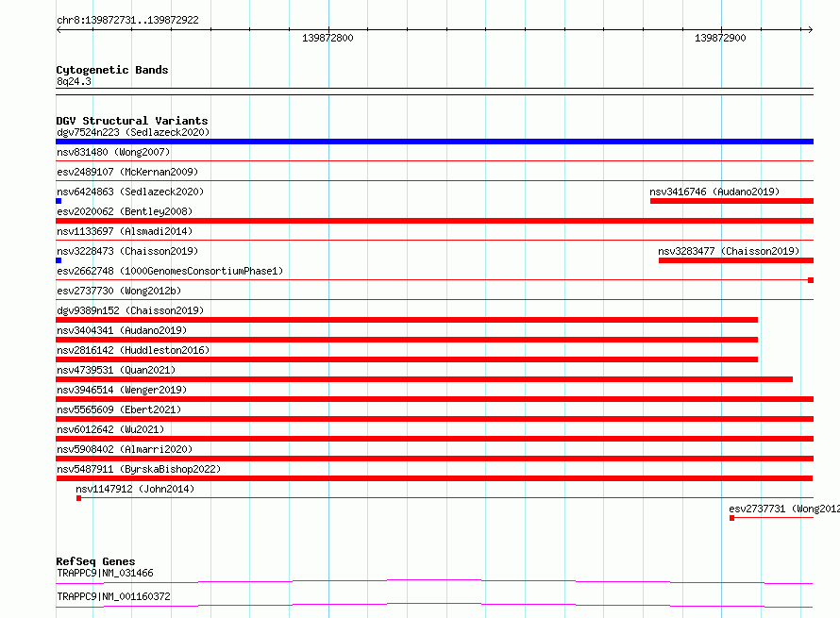This screenshot has height=618, width=840.
Task: Select variant nsv4739531 (Quan2021) label
Action: [x=116, y=370]
